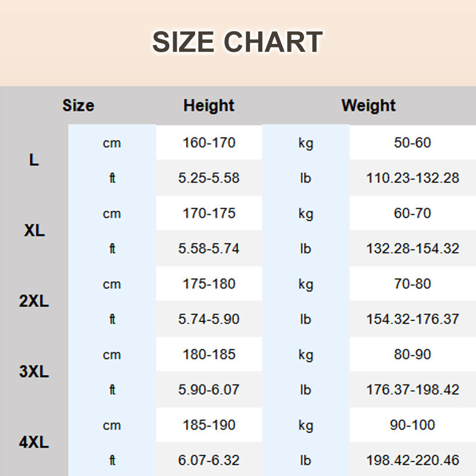476x476 pixels.
Task: Click the 50-60 weight value
Action: coord(412,143)
